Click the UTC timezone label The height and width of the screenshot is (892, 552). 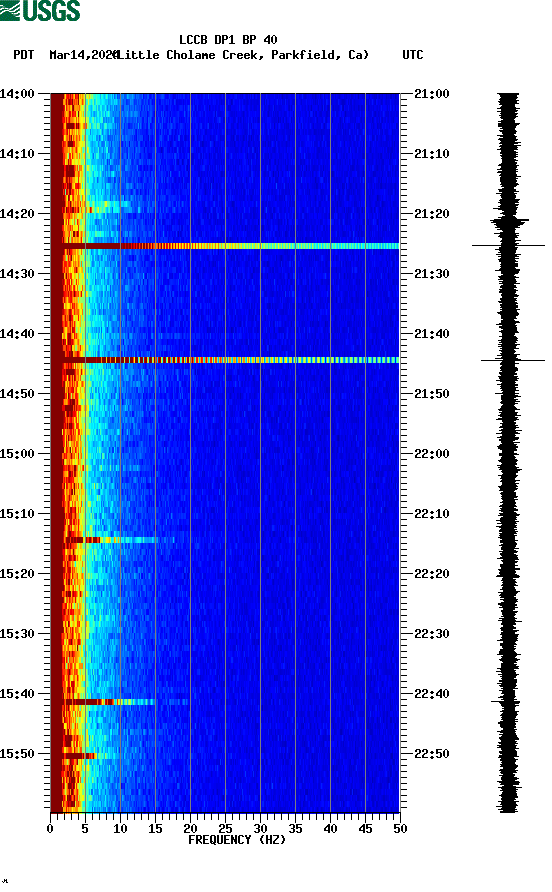tap(413, 55)
